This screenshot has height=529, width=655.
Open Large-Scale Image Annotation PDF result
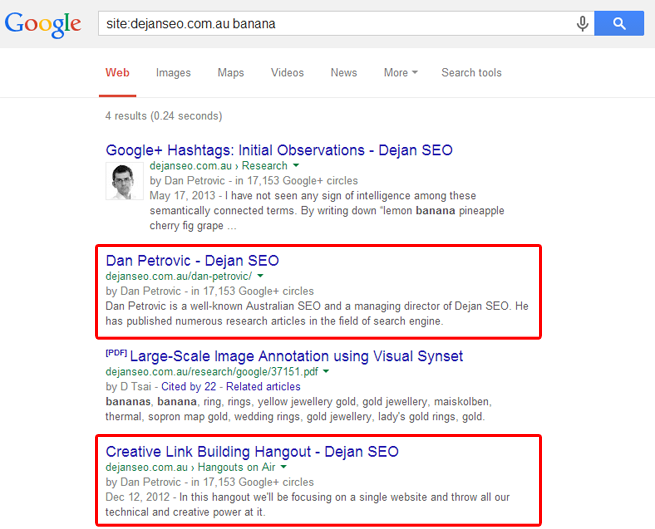(x=296, y=356)
